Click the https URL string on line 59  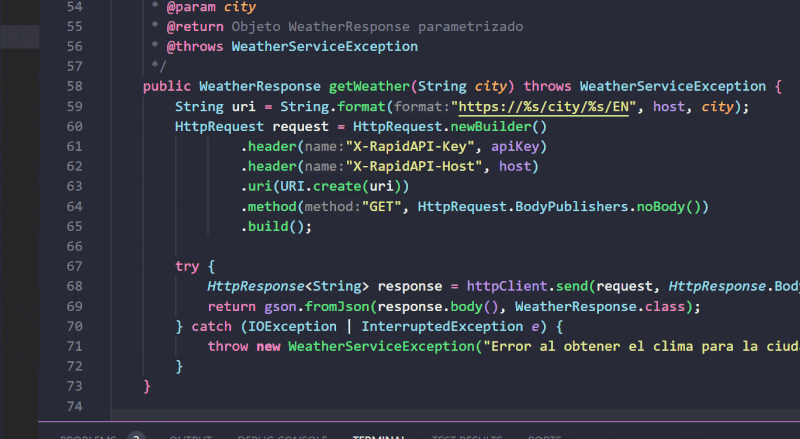[x=542, y=107]
